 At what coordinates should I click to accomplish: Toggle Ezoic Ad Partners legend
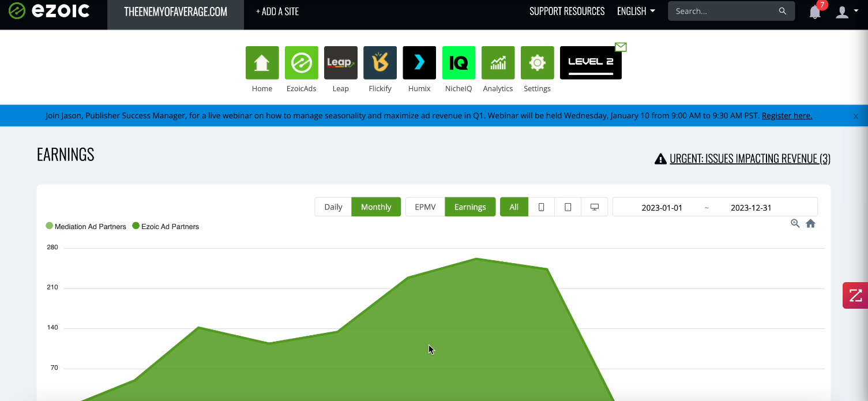166,226
